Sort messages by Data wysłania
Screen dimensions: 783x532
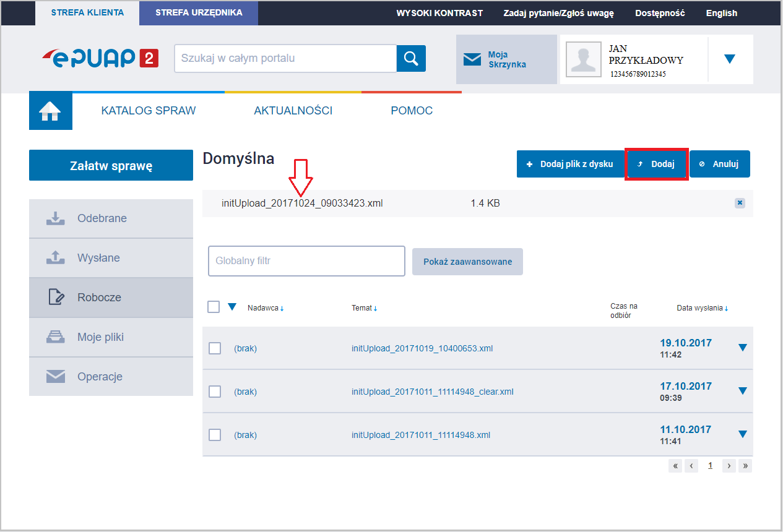pyautogui.click(x=703, y=307)
